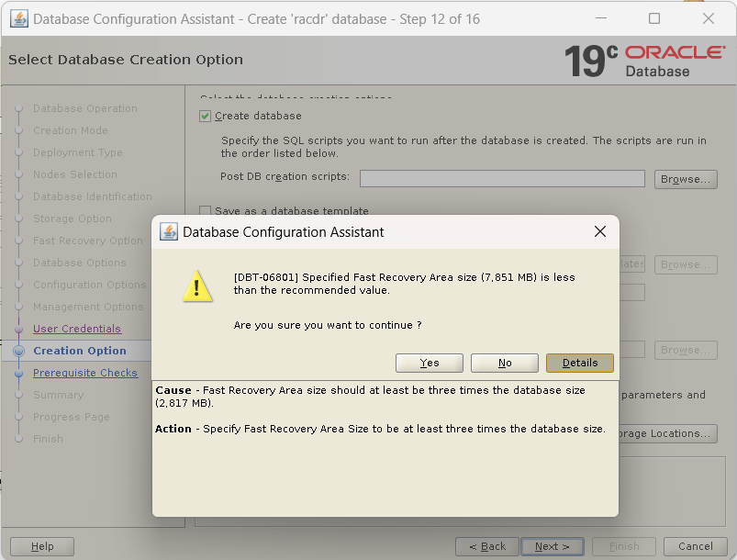Image resolution: width=737 pixels, height=560 pixels.
Task: Decline with the No button
Action: click(505, 363)
